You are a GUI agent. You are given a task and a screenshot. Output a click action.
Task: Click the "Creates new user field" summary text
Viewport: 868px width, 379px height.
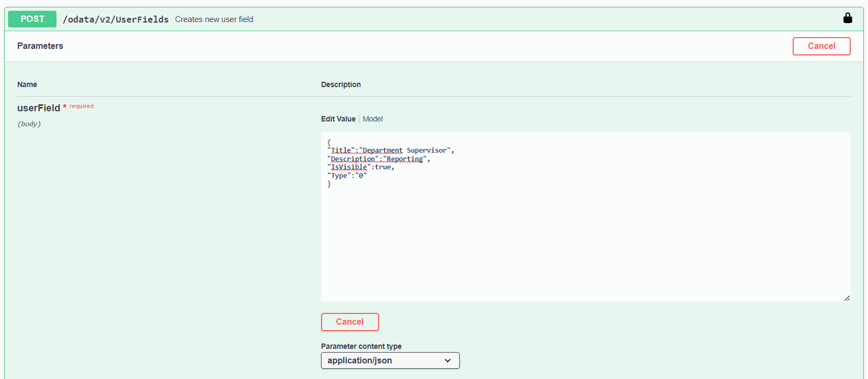point(214,19)
